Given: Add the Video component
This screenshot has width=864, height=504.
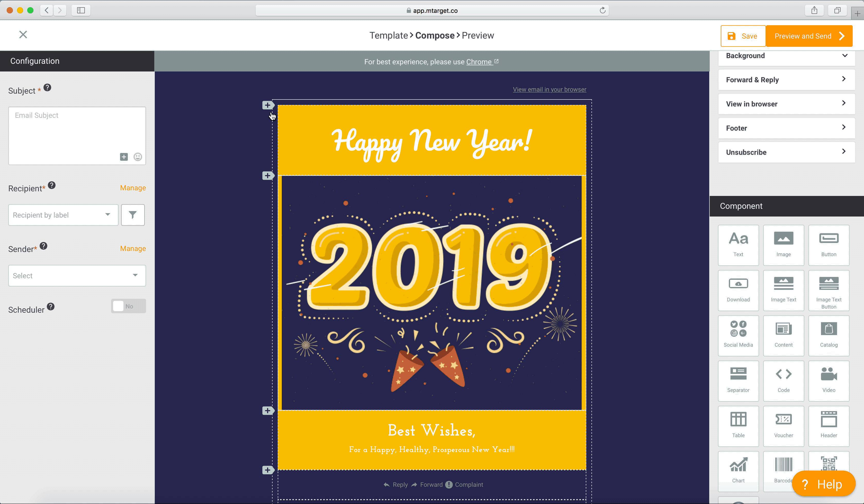Looking at the screenshot, I should (828, 380).
